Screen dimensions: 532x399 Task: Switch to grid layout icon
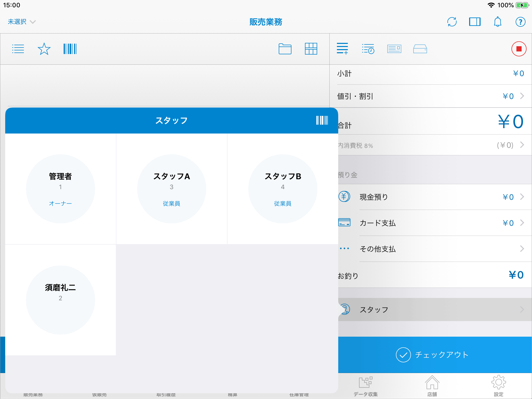click(311, 49)
